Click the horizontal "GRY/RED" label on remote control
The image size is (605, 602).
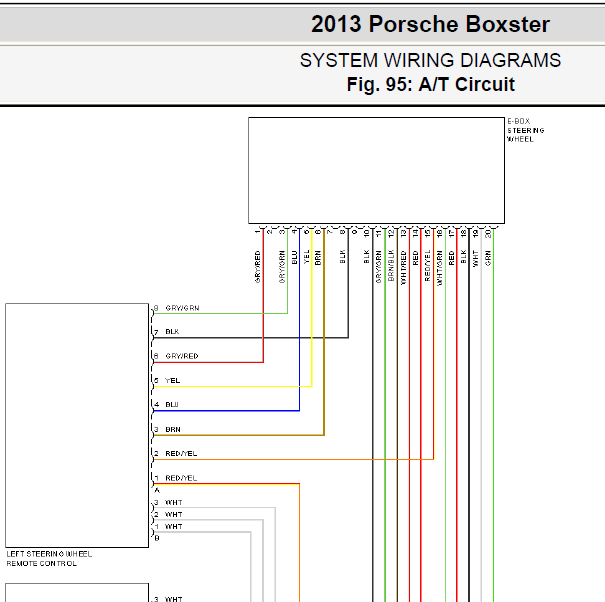182,356
